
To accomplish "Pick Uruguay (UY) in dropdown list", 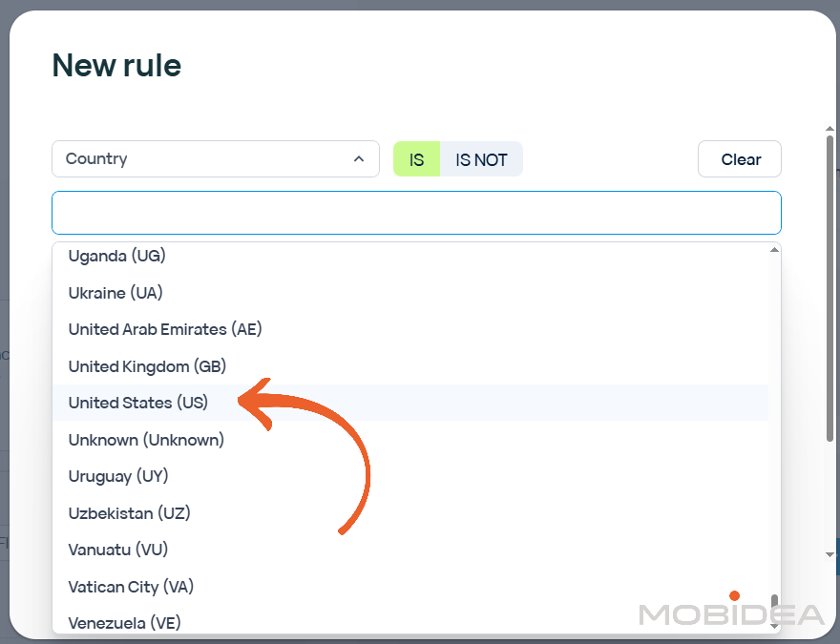I will click(118, 476).
